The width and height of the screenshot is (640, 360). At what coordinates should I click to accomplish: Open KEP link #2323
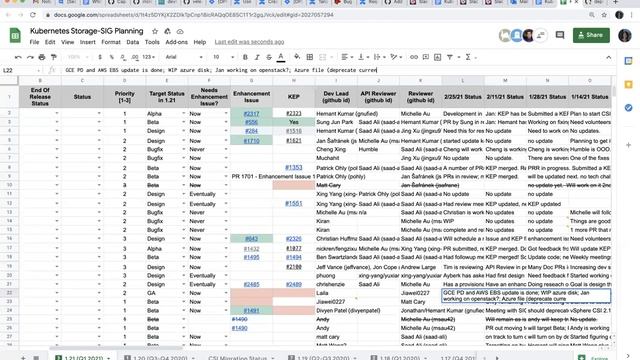pyautogui.click(x=293, y=113)
